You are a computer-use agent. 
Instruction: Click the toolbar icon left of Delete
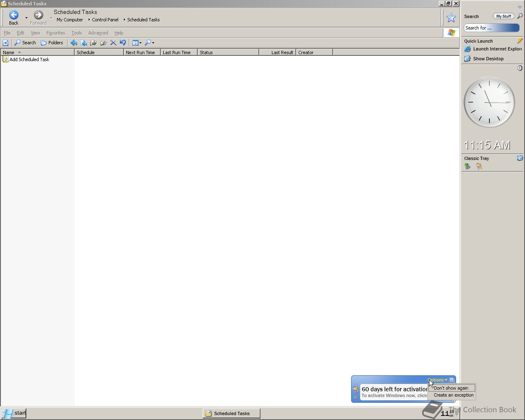pyautogui.click(x=103, y=43)
